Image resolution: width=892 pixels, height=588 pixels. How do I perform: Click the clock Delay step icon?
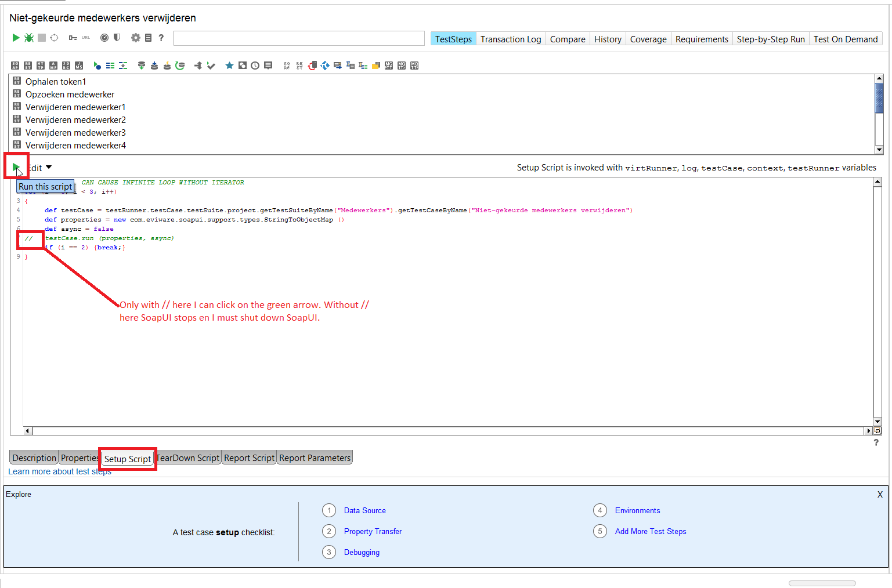point(255,66)
